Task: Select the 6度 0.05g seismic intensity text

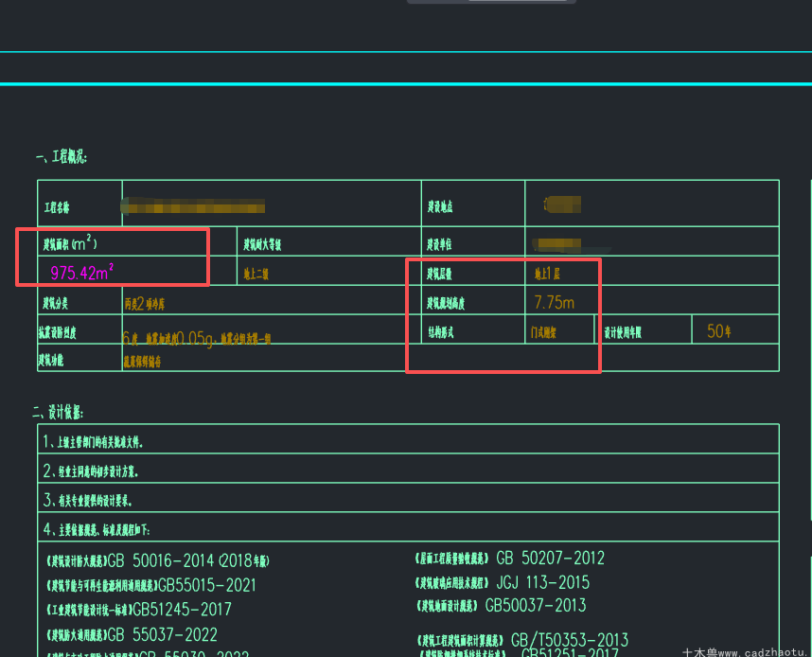Action: (196, 338)
